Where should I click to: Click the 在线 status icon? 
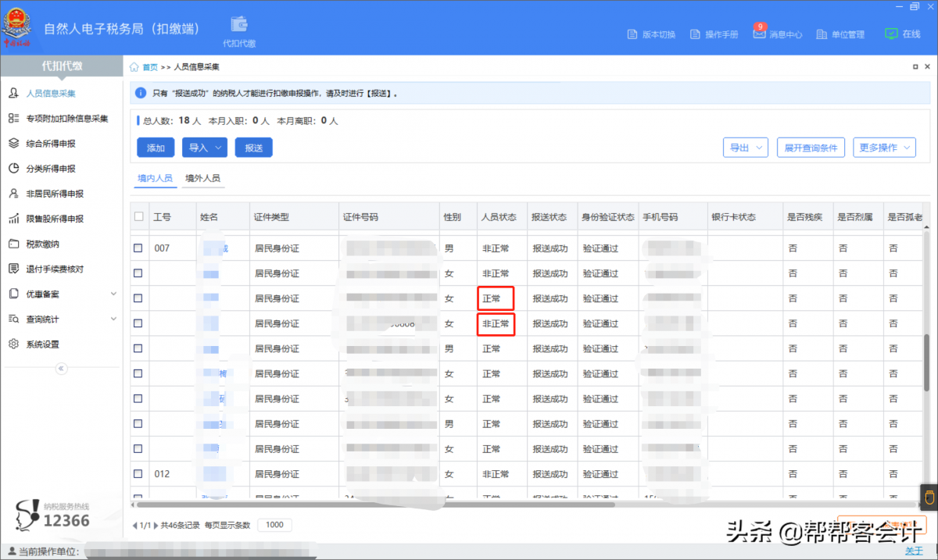coord(892,34)
